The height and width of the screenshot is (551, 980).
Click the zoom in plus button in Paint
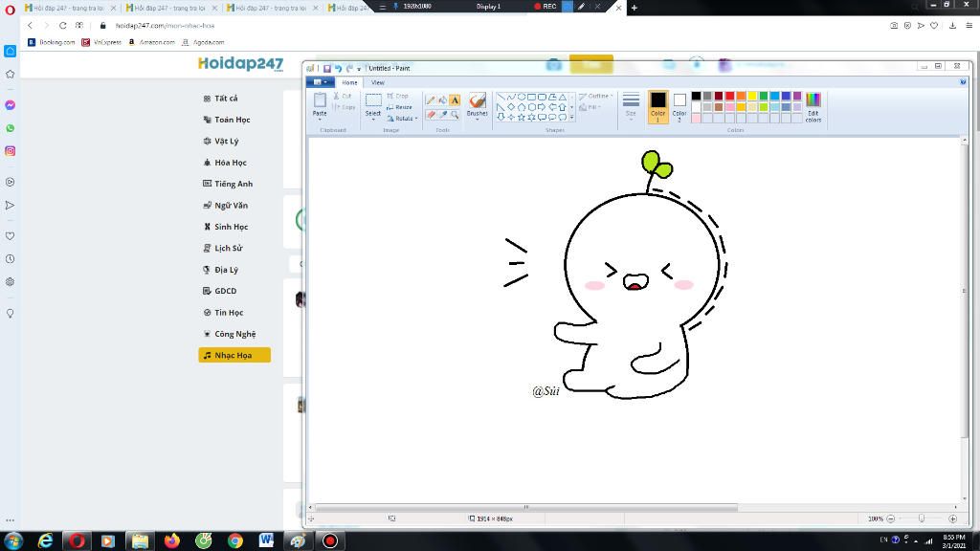point(952,518)
